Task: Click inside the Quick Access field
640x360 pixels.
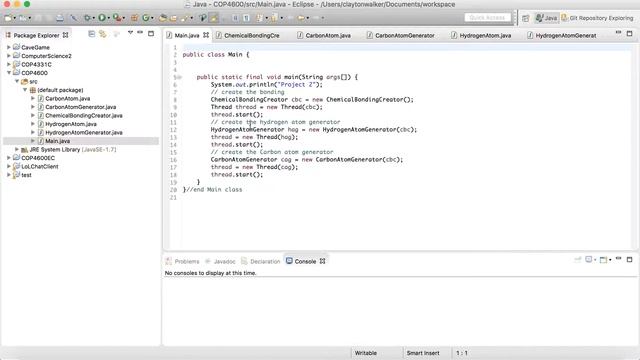Action: pyautogui.click(x=487, y=18)
